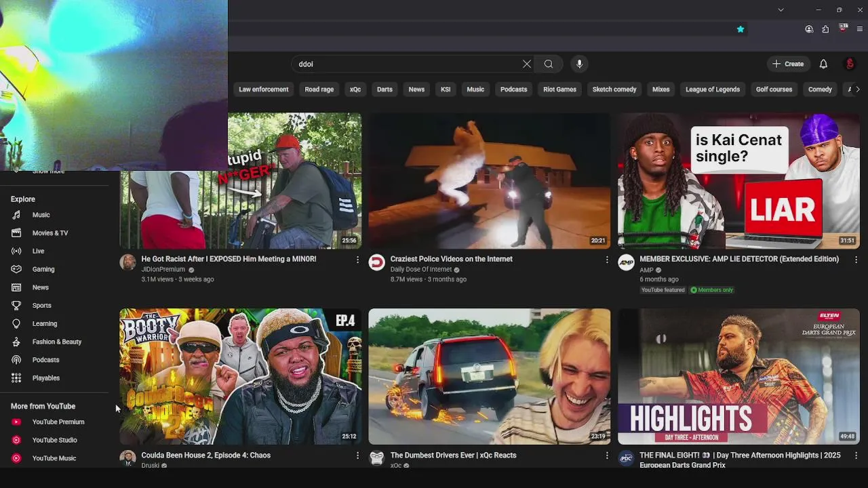Select the Comedy filter chip
This screenshot has width=868, height=488.
tap(820, 89)
